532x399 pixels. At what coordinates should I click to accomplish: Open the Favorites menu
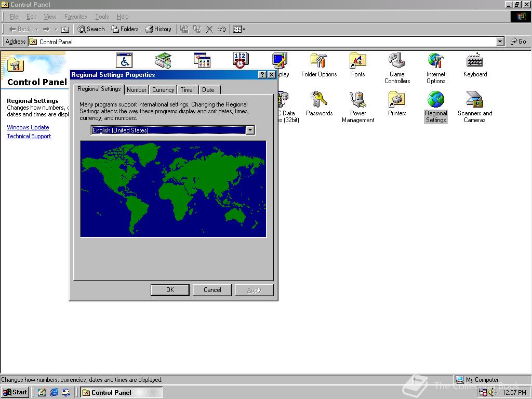coord(75,16)
